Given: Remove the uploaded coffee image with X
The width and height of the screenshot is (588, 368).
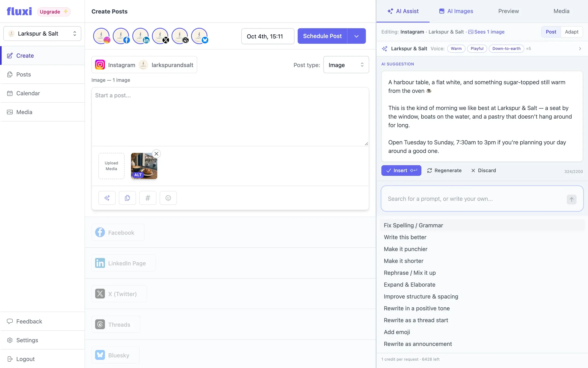Looking at the screenshot, I should tap(156, 154).
